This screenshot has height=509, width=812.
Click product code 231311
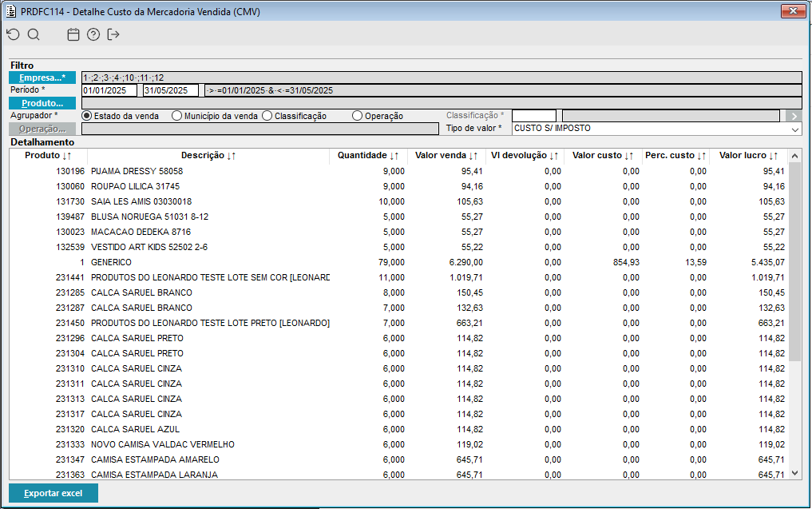tap(70, 384)
